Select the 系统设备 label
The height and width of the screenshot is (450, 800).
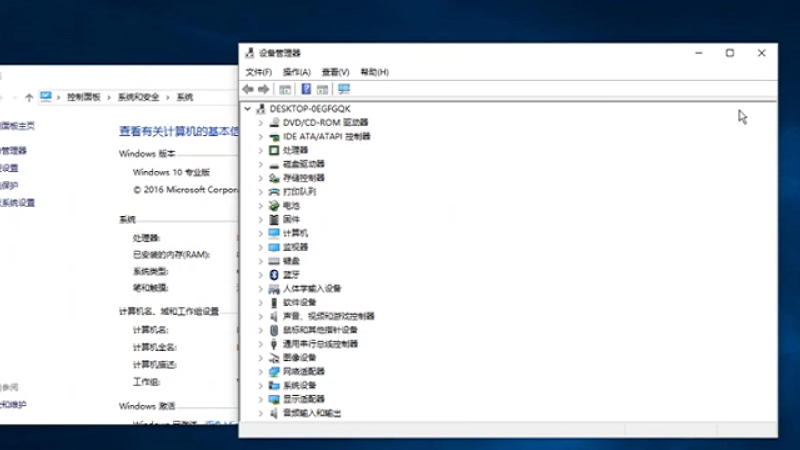[x=299, y=385]
